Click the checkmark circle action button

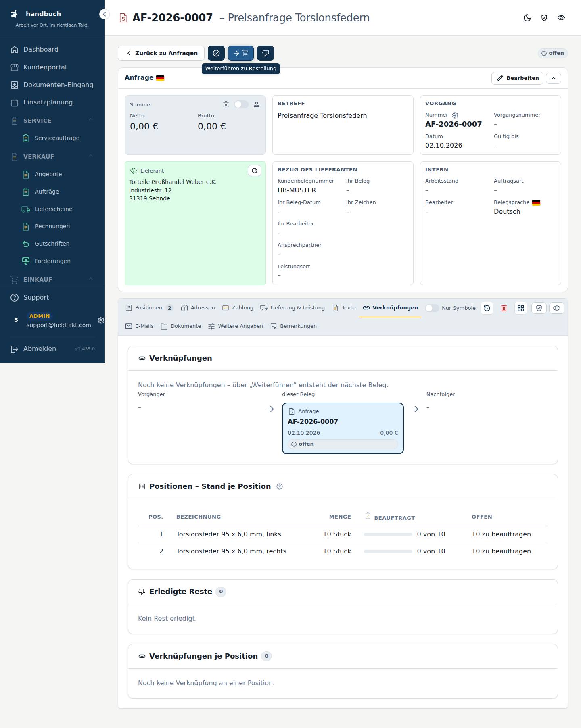(x=216, y=53)
